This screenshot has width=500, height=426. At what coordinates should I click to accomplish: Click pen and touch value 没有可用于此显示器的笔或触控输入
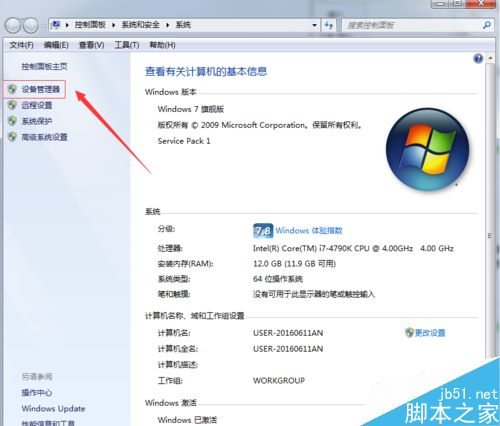tap(314, 294)
